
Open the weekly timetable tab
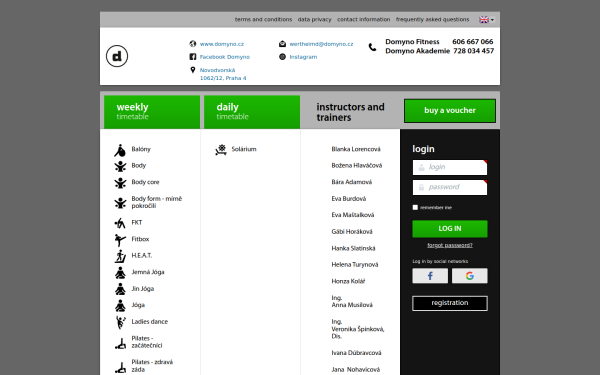point(152,112)
